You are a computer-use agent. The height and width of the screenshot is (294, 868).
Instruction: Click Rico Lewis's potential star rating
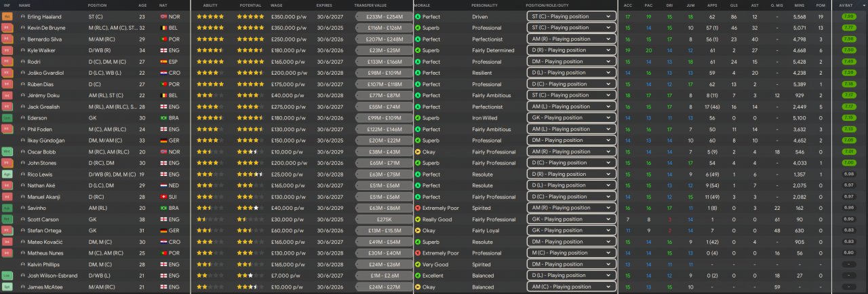point(250,174)
